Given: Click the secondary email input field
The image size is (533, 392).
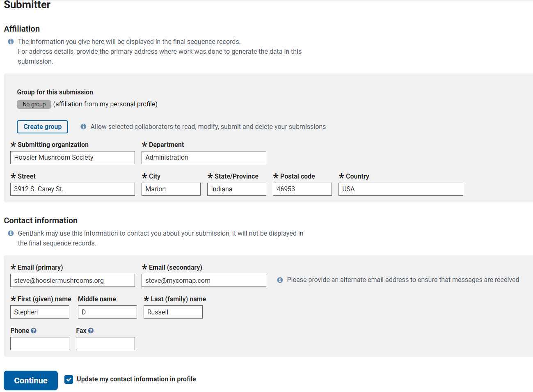Looking at the screenshot, I should point(204,280).
